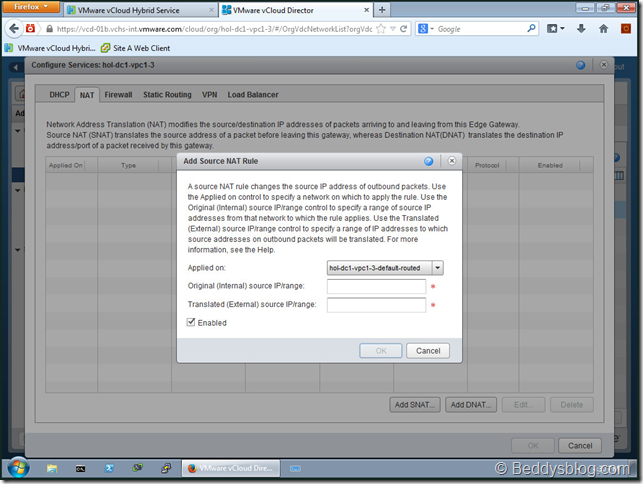The height and width of the screenshot is (484, 643).
Task: Switch to VMware vCloud Hybrid Service browser tab
Action: point(139,10)
